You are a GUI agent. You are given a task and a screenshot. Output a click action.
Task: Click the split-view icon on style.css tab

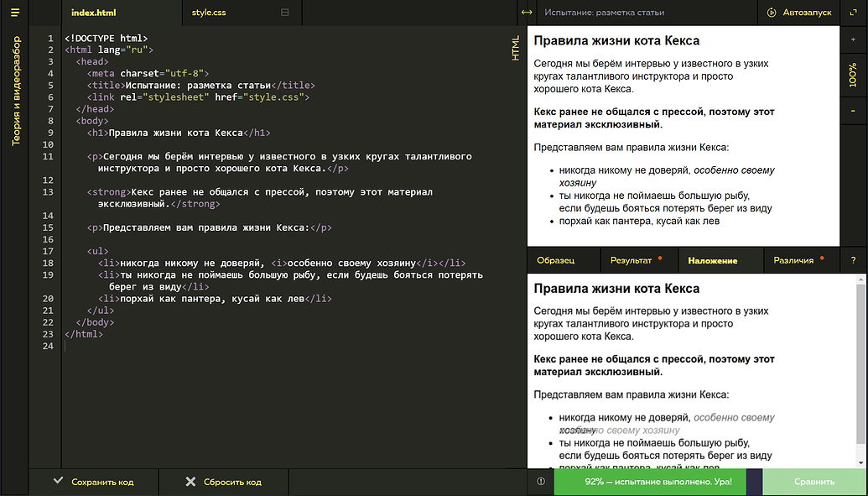click(284, 13)
